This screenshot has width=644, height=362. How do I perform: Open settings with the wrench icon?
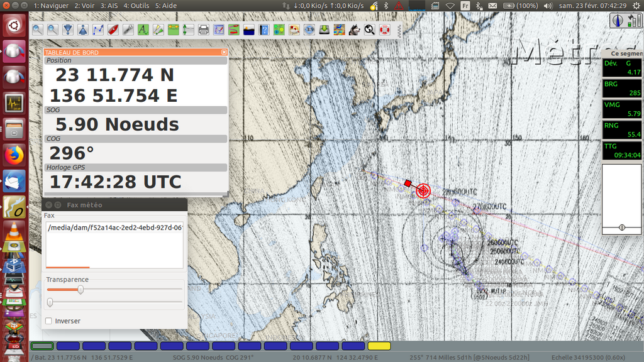[x=128, y=30]
